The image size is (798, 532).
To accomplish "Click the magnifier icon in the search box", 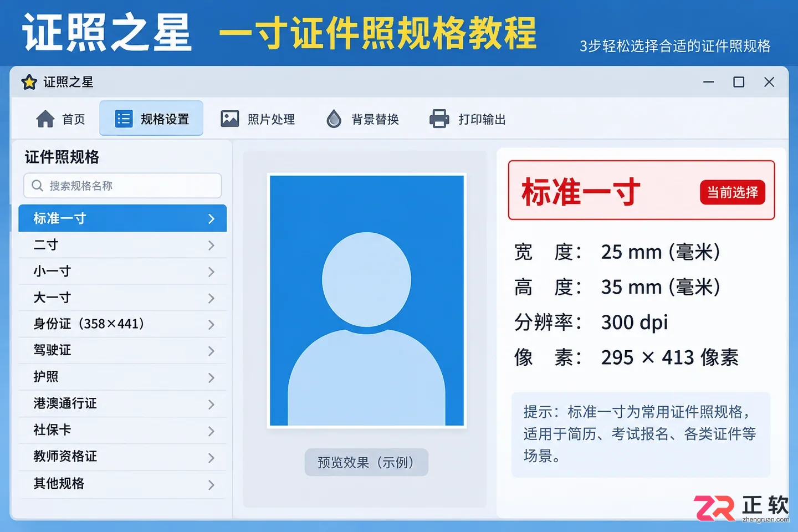I will [37, 186].
